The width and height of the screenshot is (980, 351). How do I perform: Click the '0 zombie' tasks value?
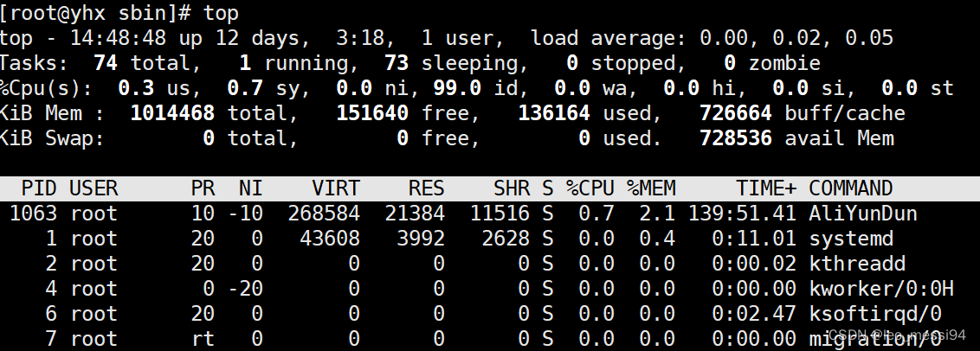click(x=772, y=63)
